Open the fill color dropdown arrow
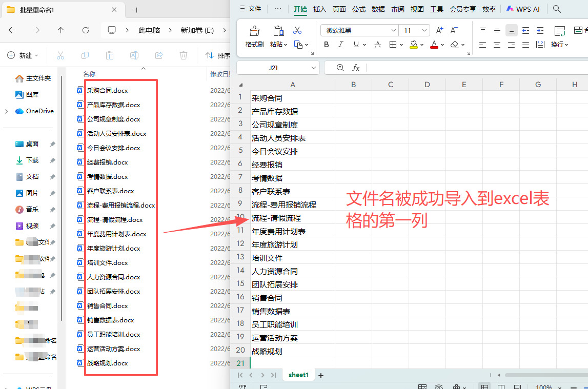 point(422,45)
